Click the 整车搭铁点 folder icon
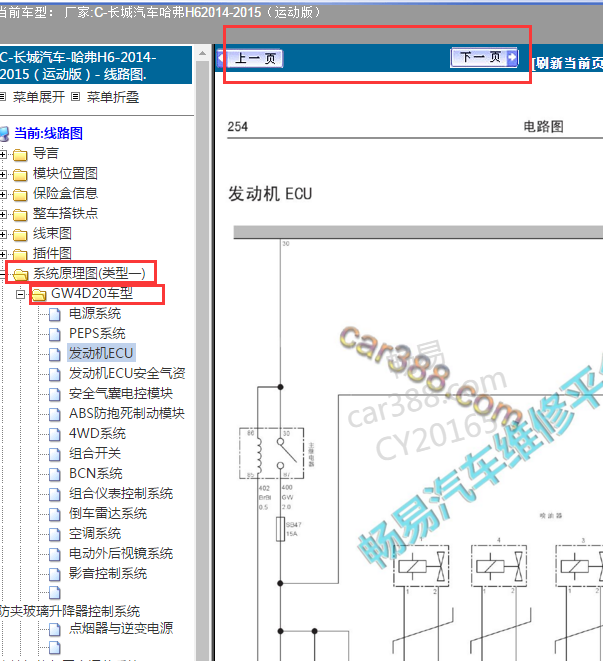Image resolution: width=603 pixels, height=661 pixels. tap(20, 215)
